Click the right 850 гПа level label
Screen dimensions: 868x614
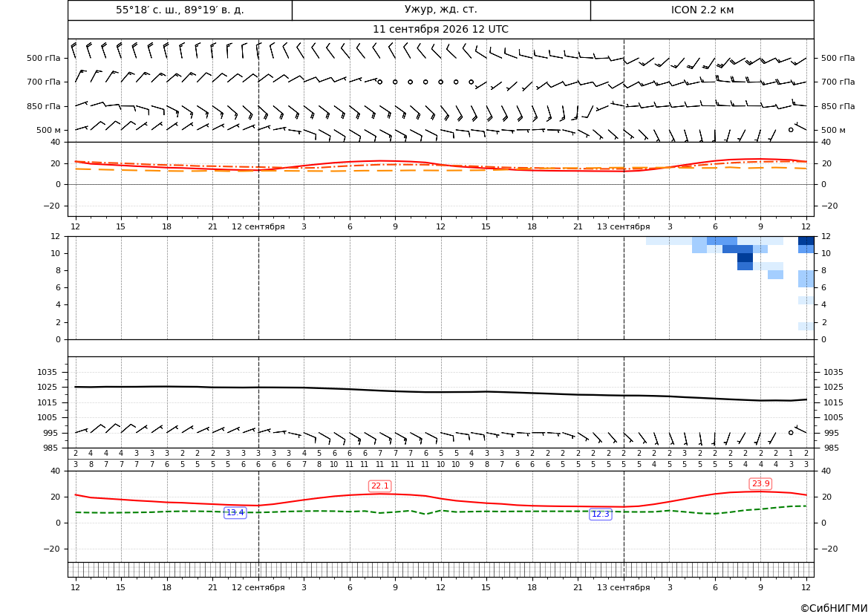coord(838,106)
